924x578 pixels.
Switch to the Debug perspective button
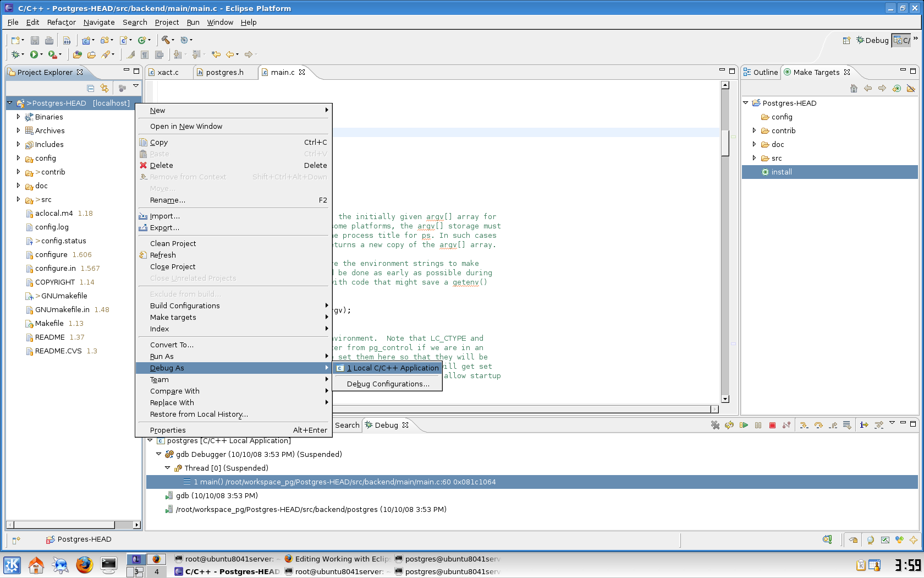click(x=872, y=40)
